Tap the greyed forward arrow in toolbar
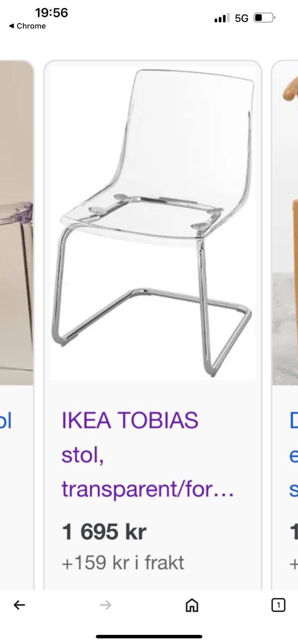Viewport: 298px width, 644px height. 106,605
